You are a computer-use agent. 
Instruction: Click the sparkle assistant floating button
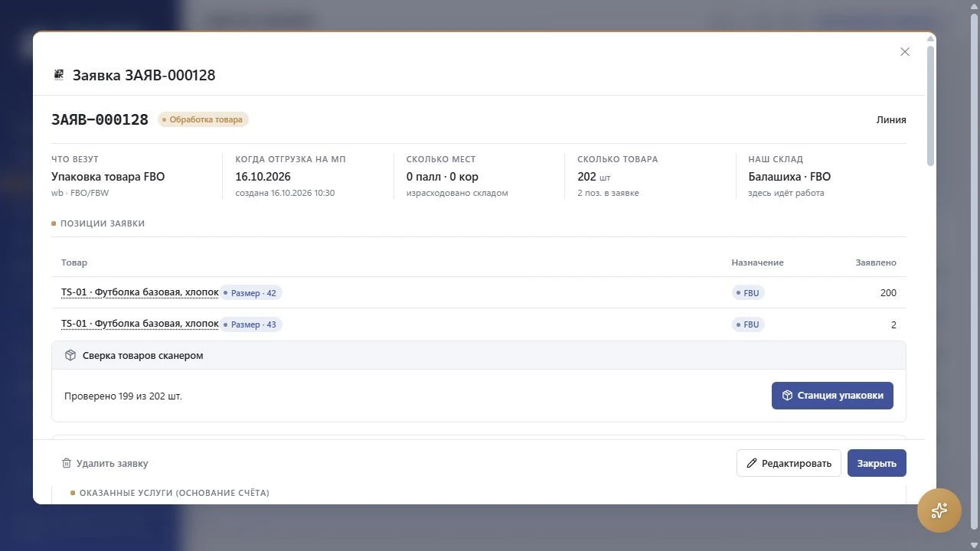coord(939,510)
